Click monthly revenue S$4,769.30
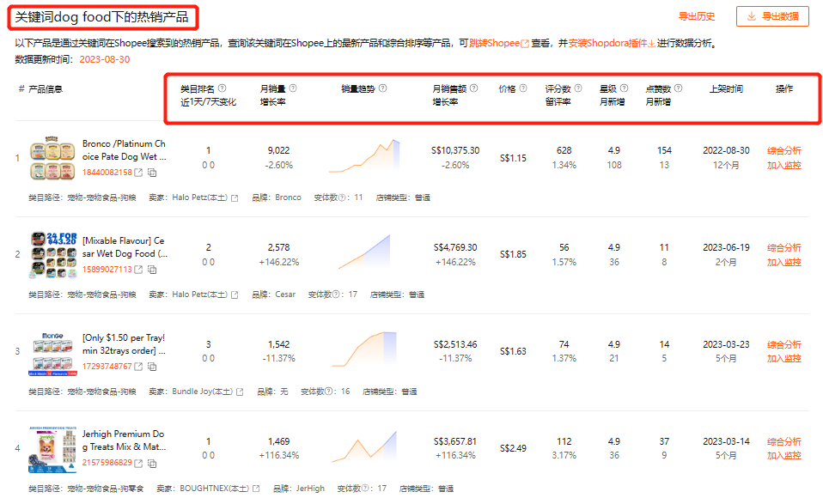This screenshot has width=823, height=504. click(455, 247)
